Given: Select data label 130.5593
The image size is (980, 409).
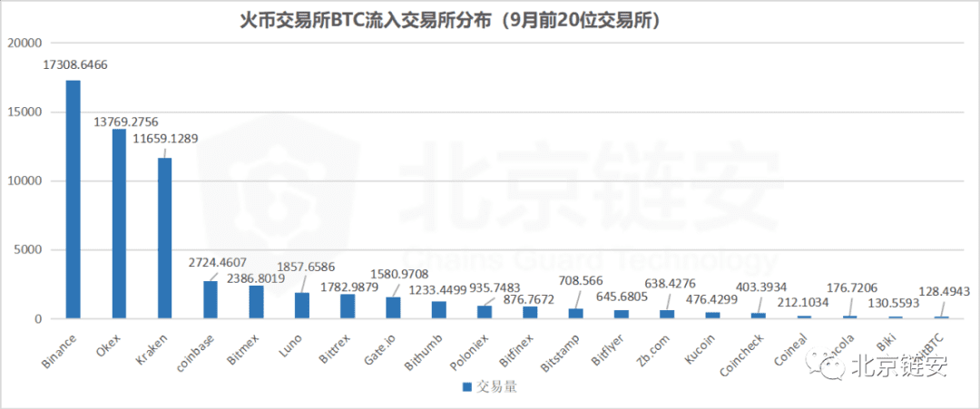Looking at the screenshot, I should pos(896,306).
